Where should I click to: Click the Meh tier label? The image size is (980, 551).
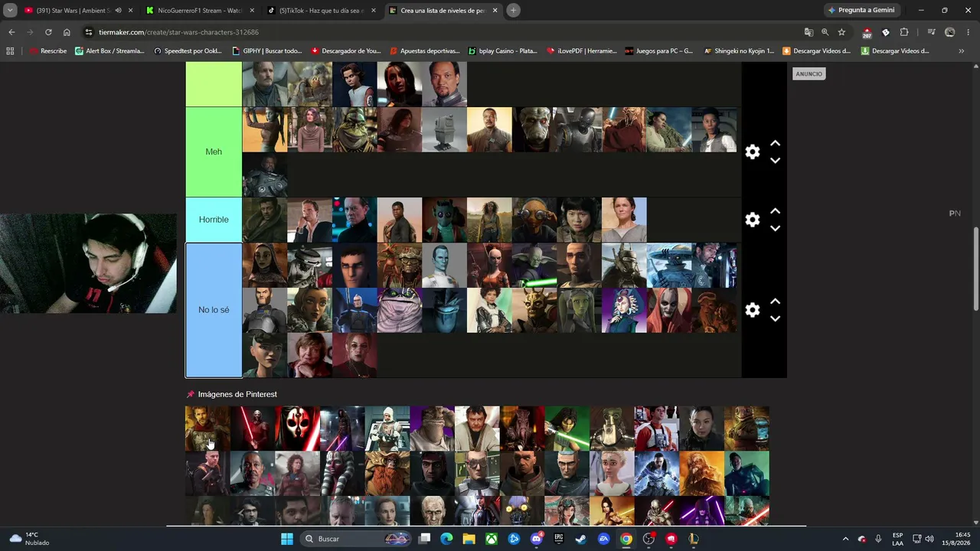click(x=214, y=152)
